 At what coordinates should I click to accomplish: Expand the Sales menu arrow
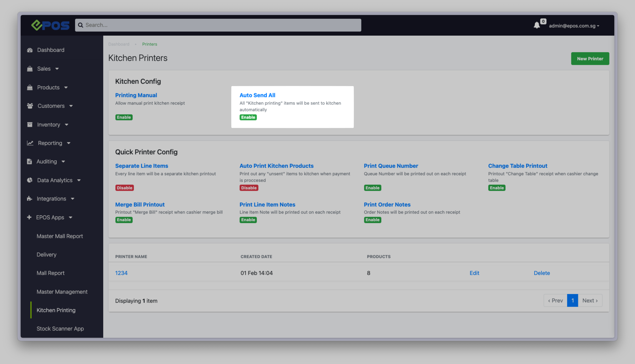pyautogui.click(x=57, y=69)
